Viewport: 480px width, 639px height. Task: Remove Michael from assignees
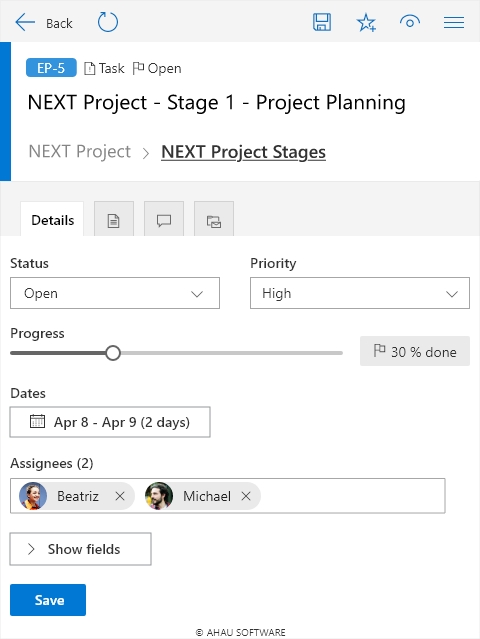[246, 496]
